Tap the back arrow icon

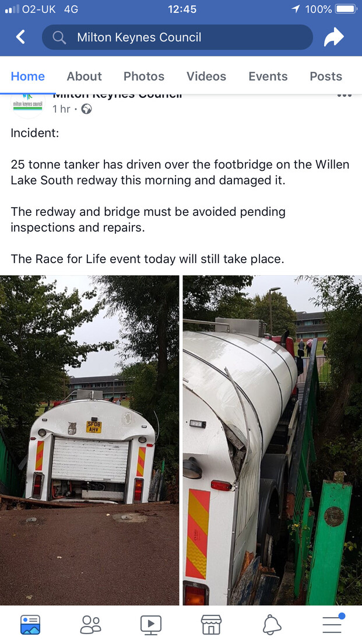(20, 37)
